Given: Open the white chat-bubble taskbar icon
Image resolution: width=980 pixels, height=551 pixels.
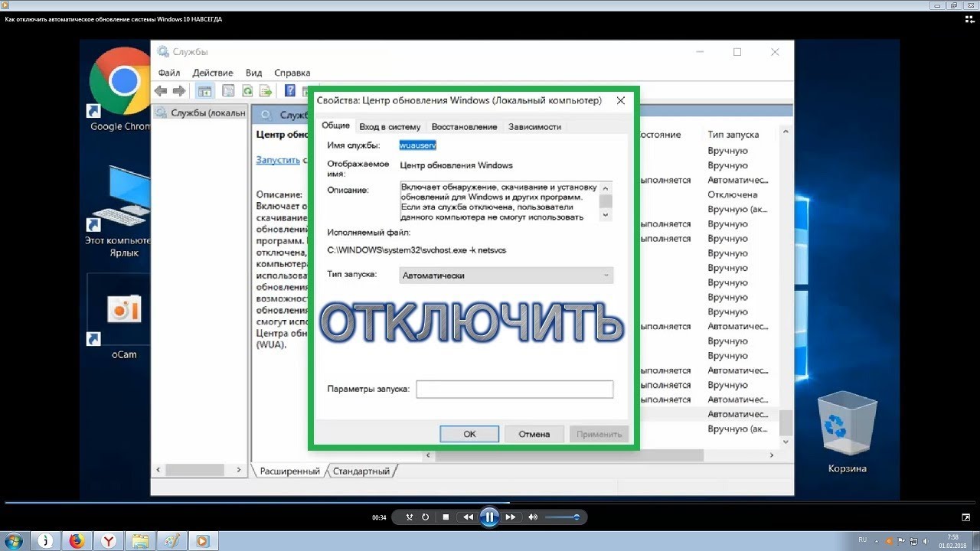Looking at the screenshot, I should click(47, 541).
